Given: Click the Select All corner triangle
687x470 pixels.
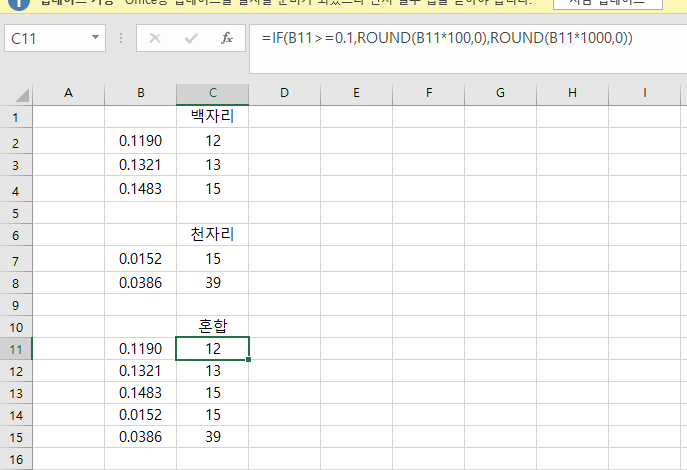Looking at the screenshot, I should pyautogui.click(x=21, y=95).
